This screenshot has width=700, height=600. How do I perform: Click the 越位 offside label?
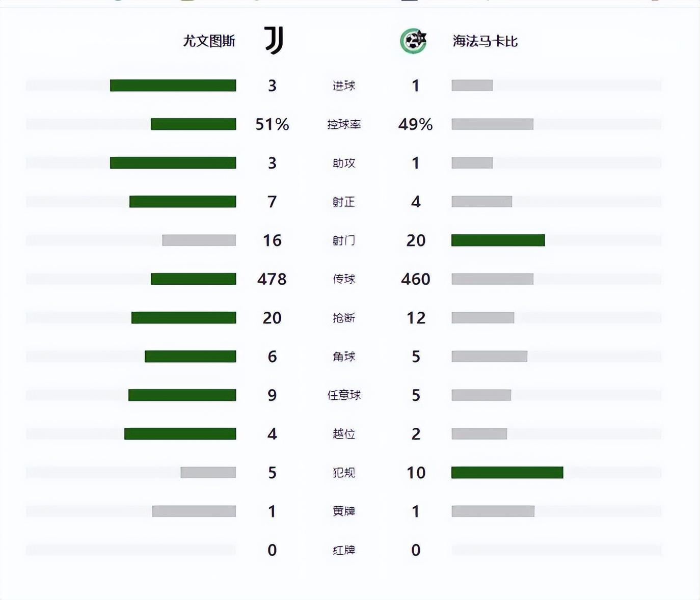344,434
